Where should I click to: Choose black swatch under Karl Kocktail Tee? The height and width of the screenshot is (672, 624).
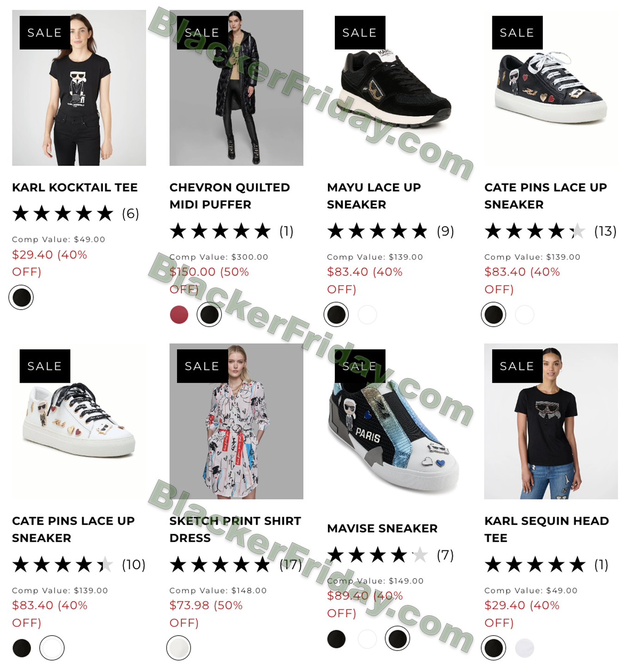click(21, 297)
